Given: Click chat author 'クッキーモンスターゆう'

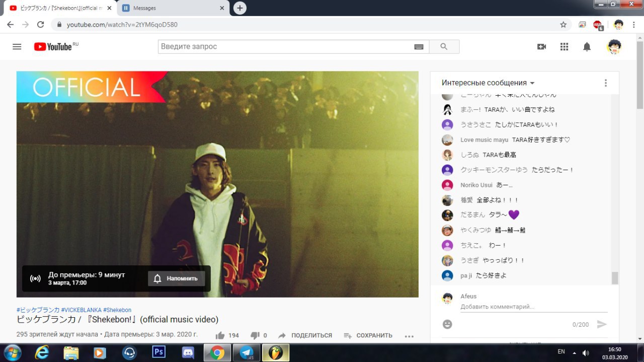Looking at the screenshot, I should (494, 170).
